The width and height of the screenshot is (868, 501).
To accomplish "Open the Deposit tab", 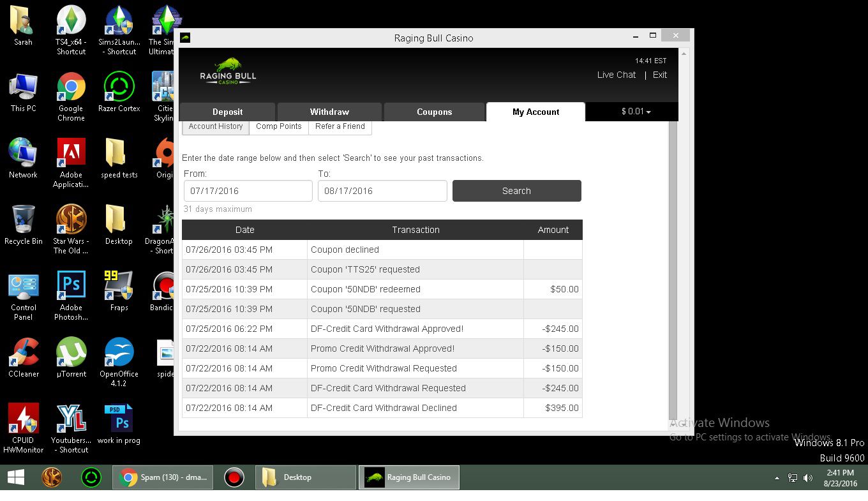I will pyautogui.click(x=227, y=112).
